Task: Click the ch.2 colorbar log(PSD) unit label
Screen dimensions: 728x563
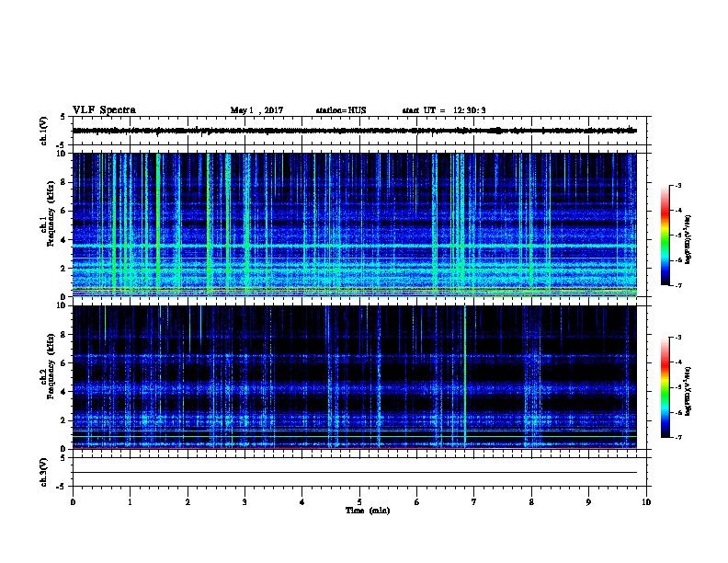Action: pyautogui.click(x=688, y=391)
